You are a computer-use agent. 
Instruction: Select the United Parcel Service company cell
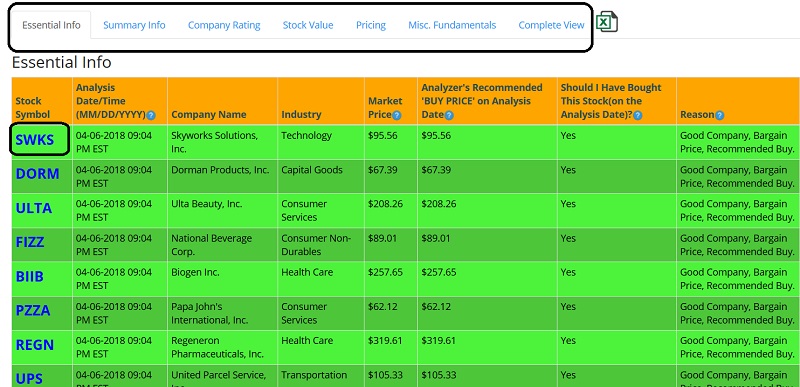(x=222, y=376)
